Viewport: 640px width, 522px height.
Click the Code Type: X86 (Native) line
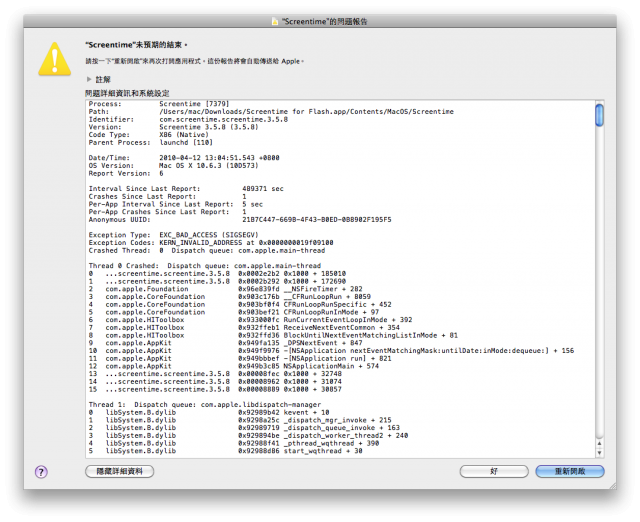coord(149,135)
